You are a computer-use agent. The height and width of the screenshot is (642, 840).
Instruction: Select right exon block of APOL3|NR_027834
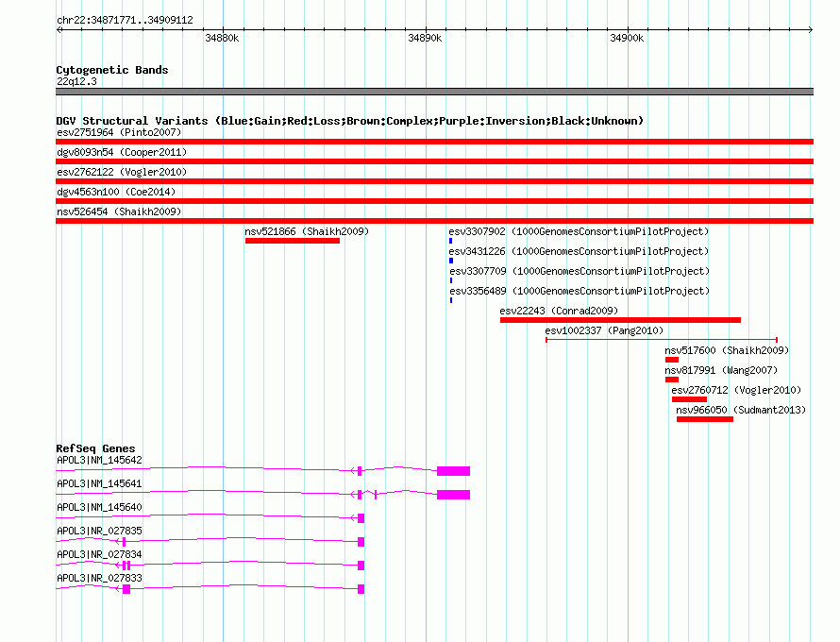coord(361,566)
